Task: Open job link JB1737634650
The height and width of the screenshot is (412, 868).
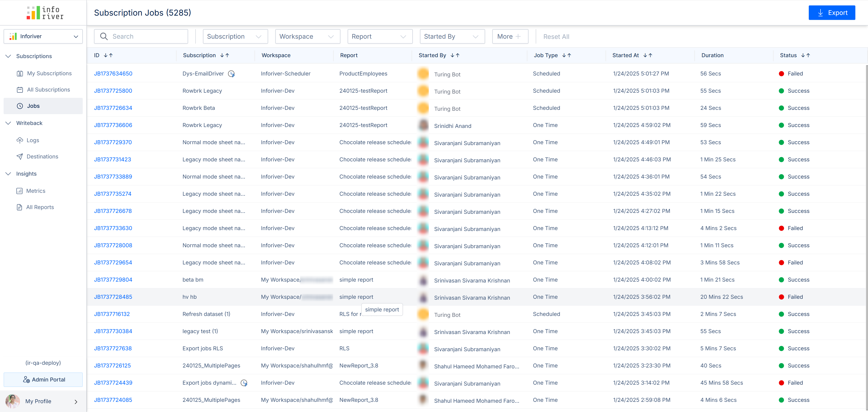Action: click(x=113, y=74)
